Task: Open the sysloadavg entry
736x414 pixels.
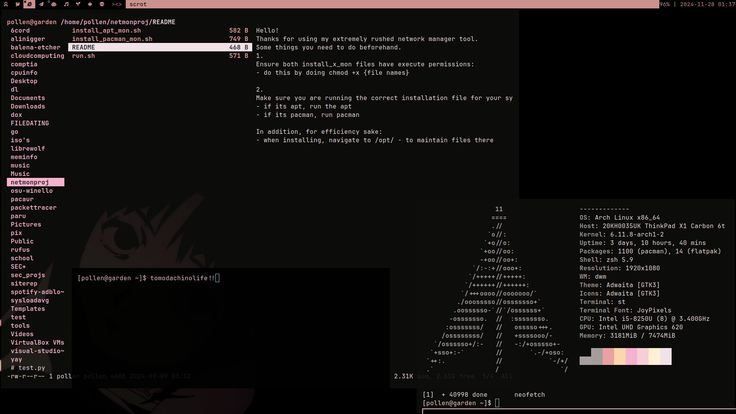Action: (30, 301)
